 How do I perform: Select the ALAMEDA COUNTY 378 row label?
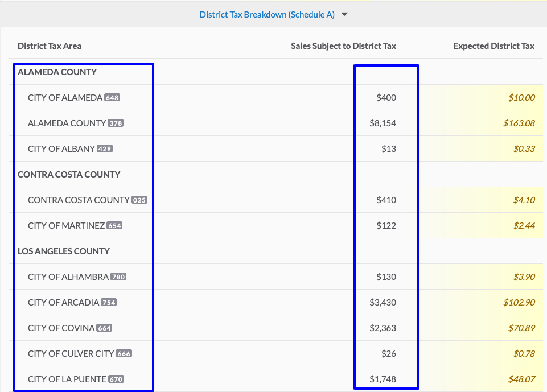(x=67, y=123)
